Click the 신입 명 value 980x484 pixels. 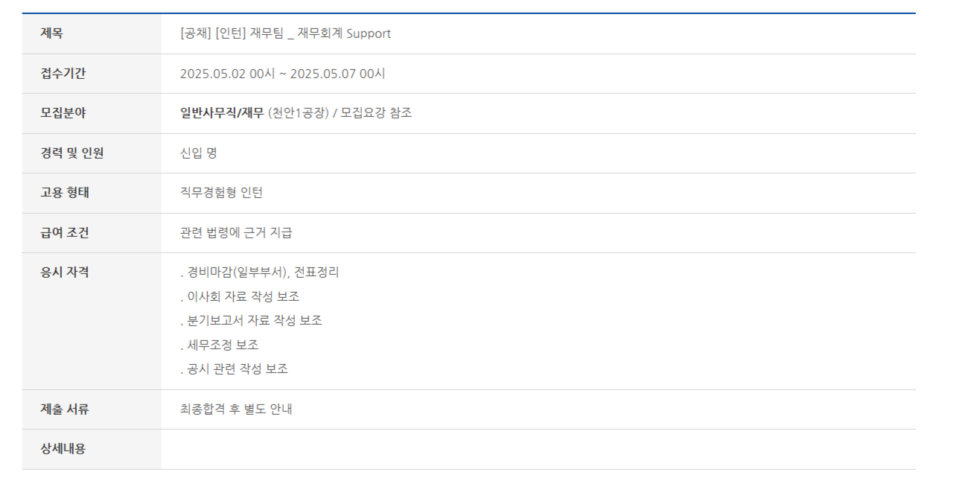tap(198, 153)
